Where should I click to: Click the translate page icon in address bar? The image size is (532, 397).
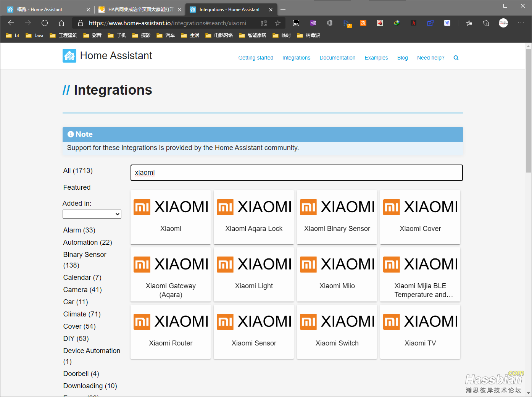point(264,23)
